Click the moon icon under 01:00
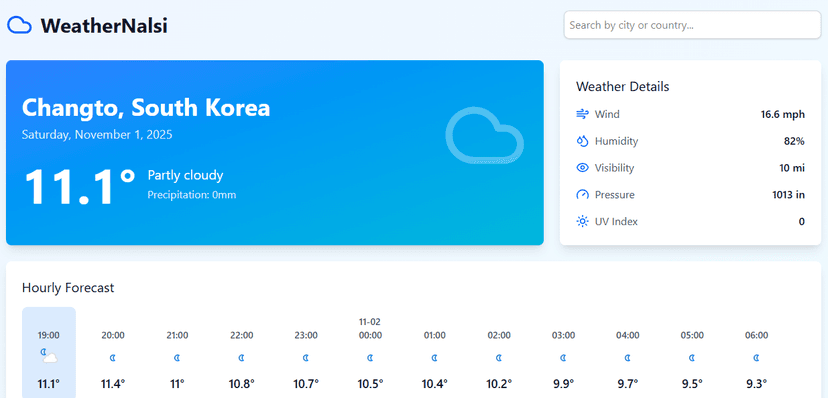 point(435,358)
